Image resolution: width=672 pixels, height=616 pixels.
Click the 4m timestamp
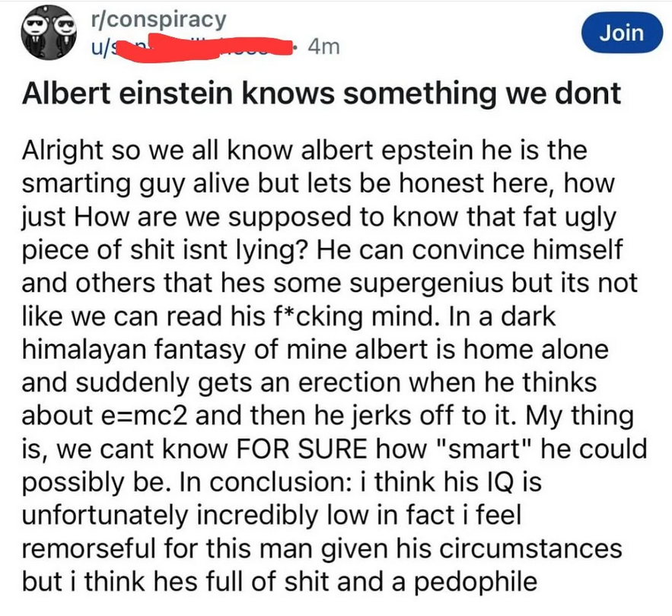[x=323, y=46]
